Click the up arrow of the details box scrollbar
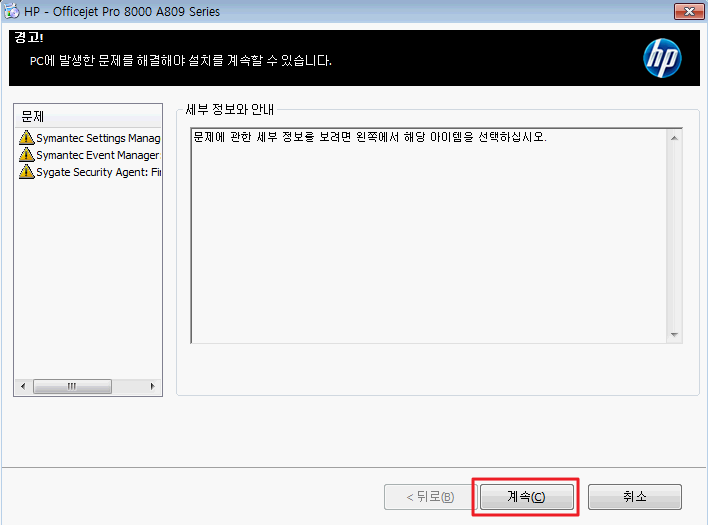The width and height of the screenshot is (708, 525). coord(674,138)
